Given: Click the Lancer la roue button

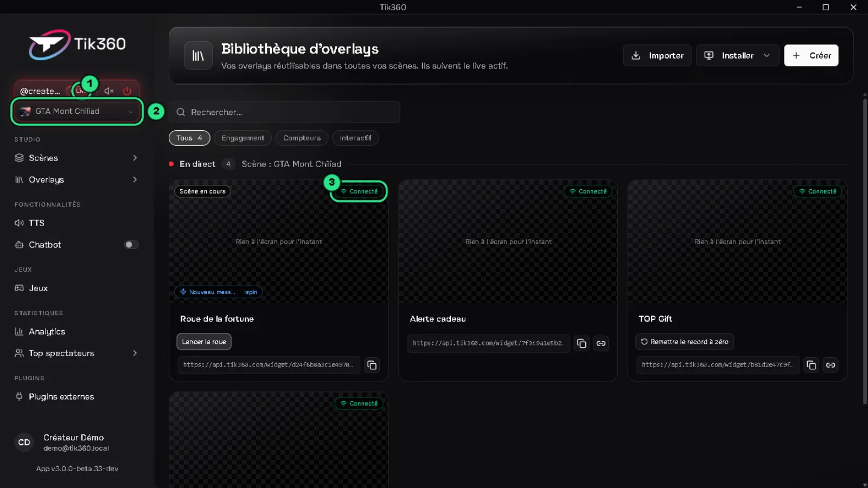Looking at the screenshot, I should [x=204, y=342].
